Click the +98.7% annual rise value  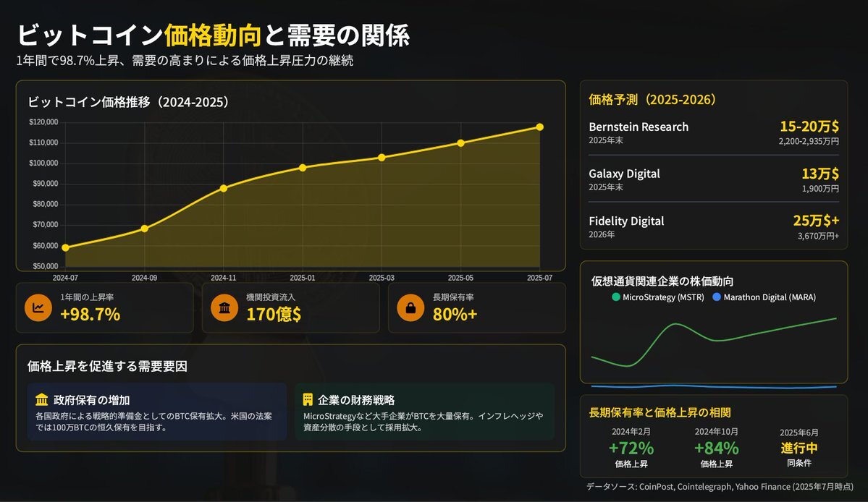tap(90, 314)
